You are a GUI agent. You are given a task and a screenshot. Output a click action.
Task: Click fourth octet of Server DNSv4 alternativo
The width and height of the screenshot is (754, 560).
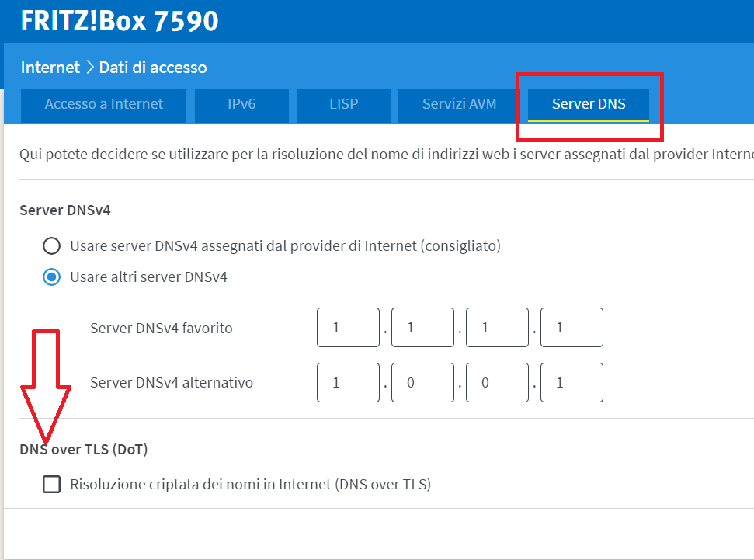(572, 382)
